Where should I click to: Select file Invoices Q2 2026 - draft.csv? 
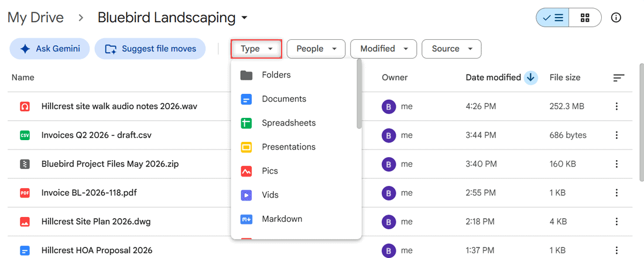[x=97, y=135]
